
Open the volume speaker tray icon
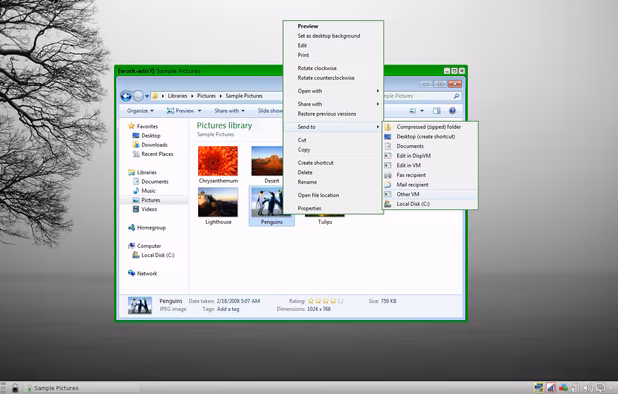[x=588, y=388]
